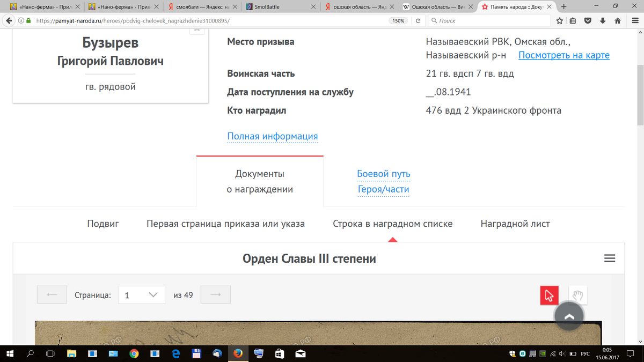
Task: Go back to the previous page
Action: pyautogui.click(x=9, y=20)
